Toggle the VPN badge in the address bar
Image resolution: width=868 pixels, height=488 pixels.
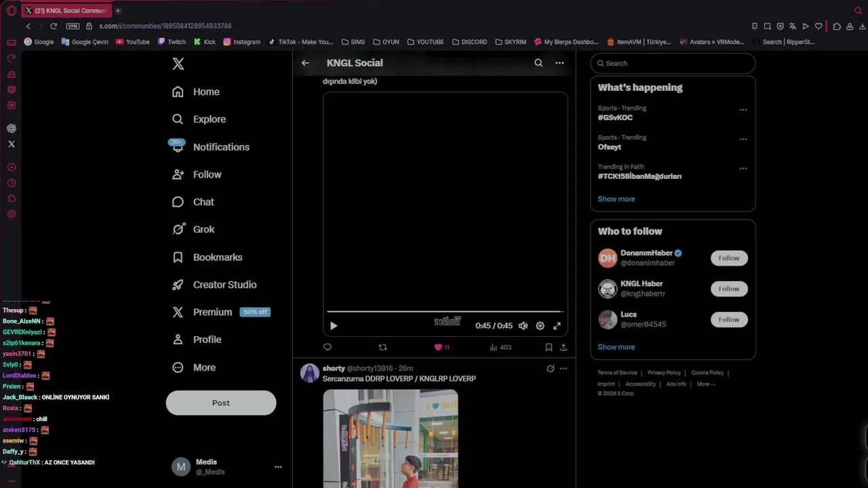pos(73,26)
